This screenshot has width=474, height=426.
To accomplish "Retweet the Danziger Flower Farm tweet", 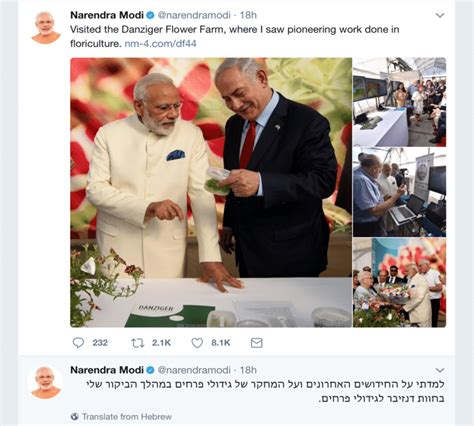I will point(137,343).
